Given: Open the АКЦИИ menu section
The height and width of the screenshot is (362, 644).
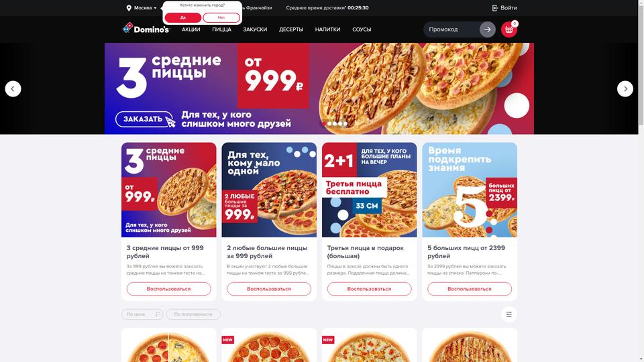Looking at the screenshot, I should (191, 29).
